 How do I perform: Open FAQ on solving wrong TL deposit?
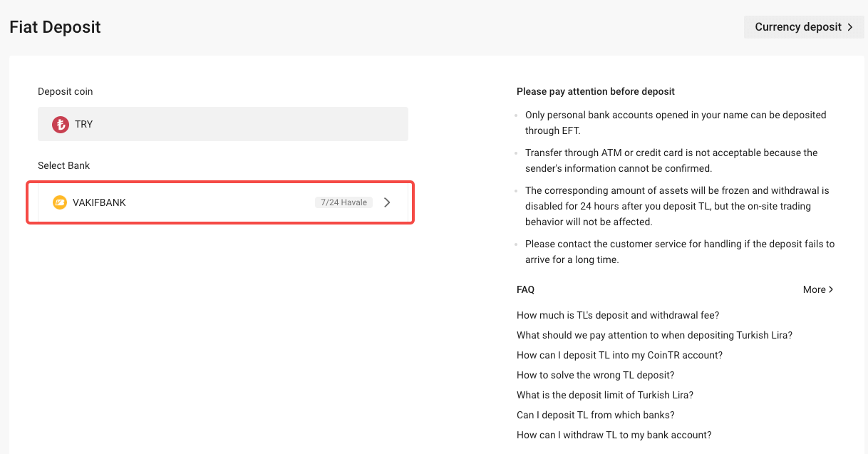(x=595, y=375)
